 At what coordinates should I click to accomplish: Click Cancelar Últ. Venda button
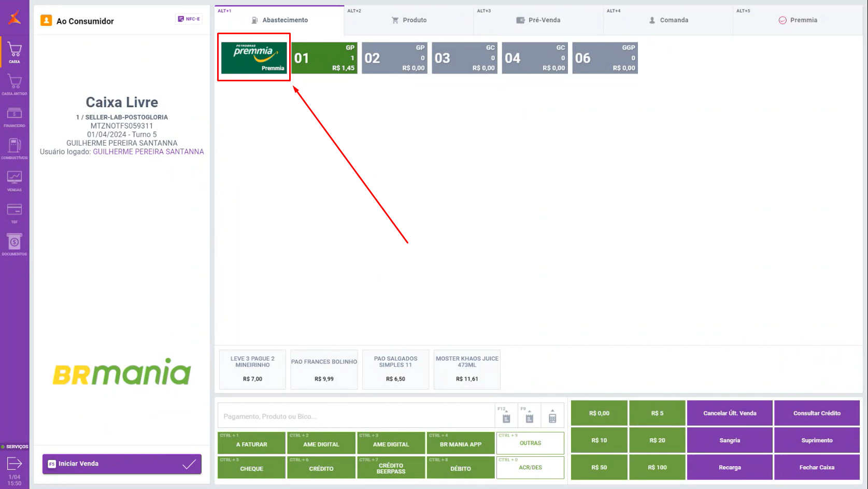pyautogui.click(x=730, y=413)
